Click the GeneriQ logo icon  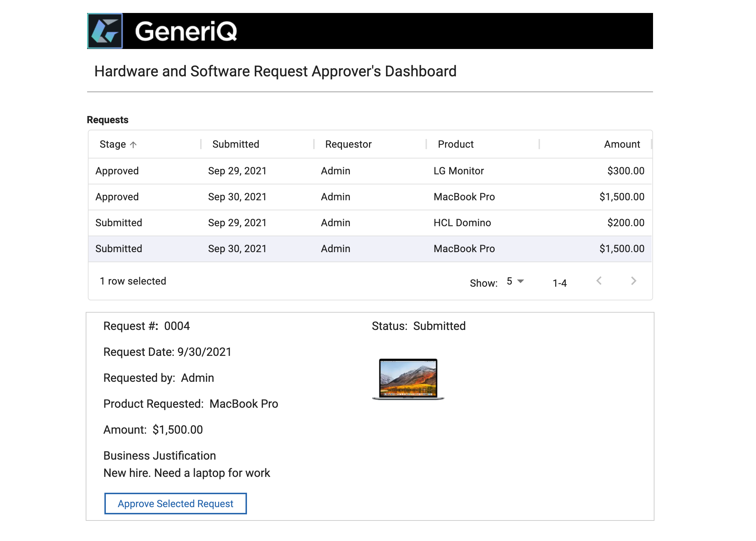pos(105,31)
